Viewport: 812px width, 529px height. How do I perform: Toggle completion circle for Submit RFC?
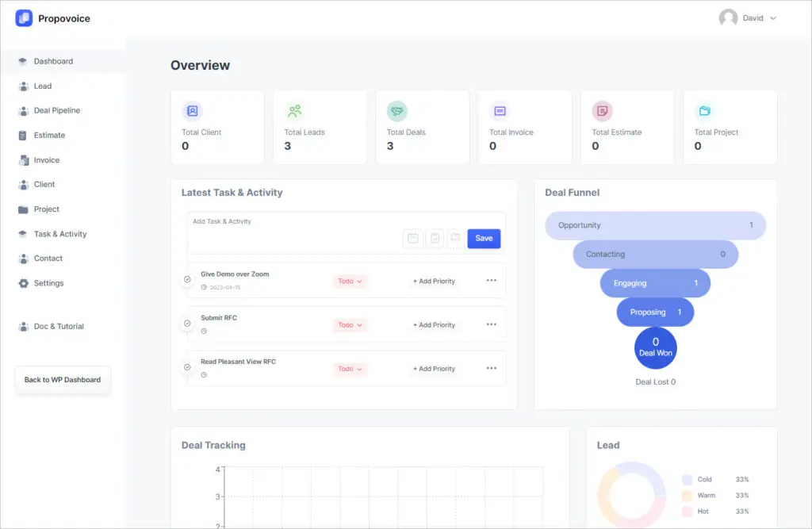click(186, 324)
